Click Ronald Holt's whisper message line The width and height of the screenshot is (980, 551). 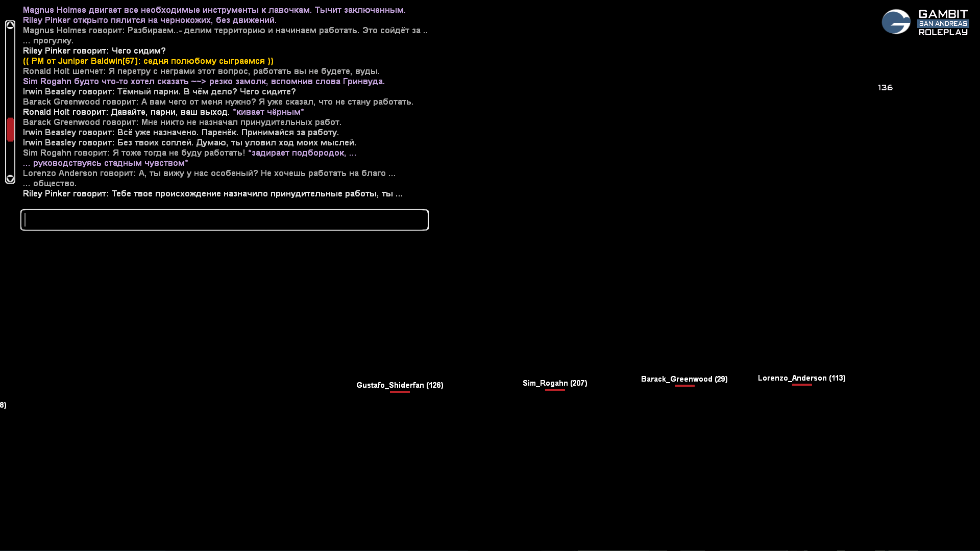[x=201, y=71]
